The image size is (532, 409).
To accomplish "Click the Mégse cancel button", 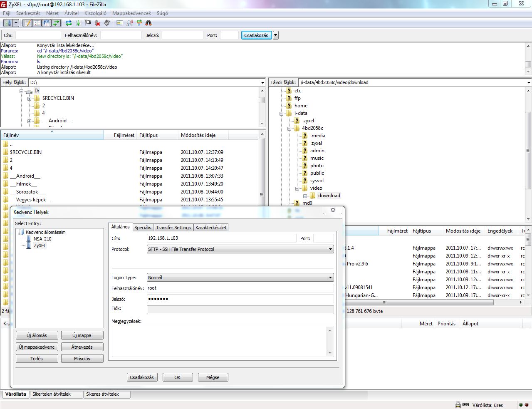I will [213, 377].
